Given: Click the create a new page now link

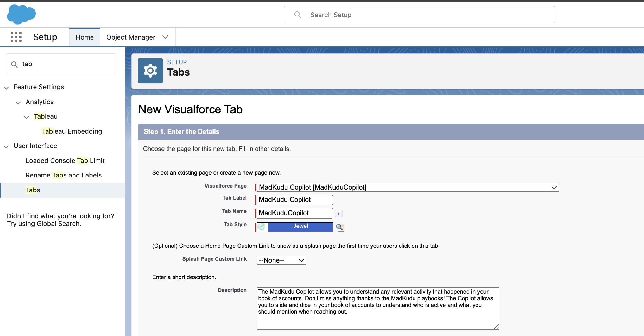Looking at the screenshot, I should [x=250, y=173].
